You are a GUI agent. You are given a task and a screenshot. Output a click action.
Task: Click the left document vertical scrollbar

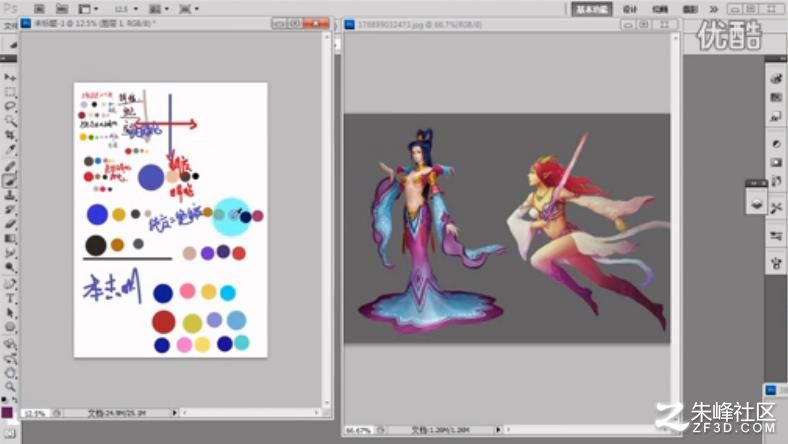(x=327, y=219)
